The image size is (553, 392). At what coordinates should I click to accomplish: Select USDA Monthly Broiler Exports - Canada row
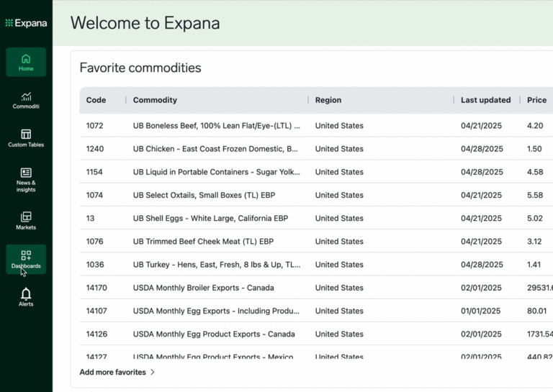[x=204, y=288]
